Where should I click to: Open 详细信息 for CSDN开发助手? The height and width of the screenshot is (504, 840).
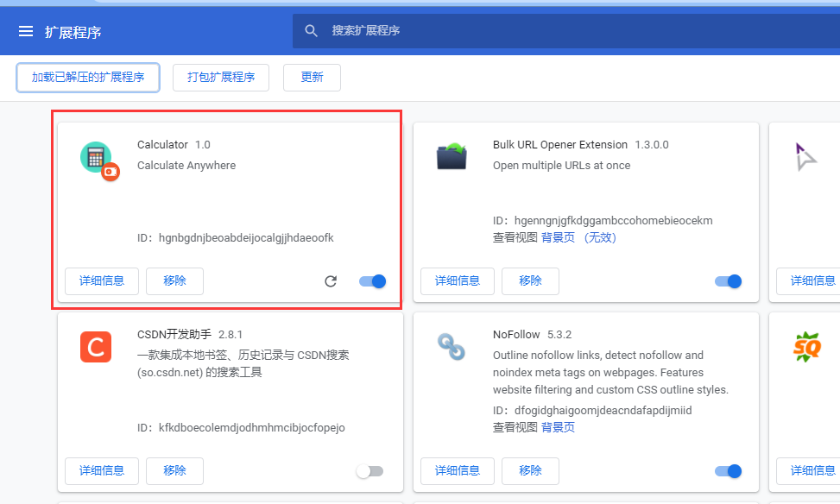[x=102, y=471]
